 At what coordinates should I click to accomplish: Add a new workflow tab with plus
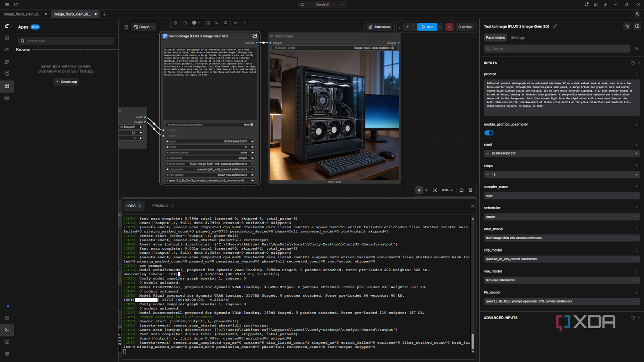click(x=105, y=14)
